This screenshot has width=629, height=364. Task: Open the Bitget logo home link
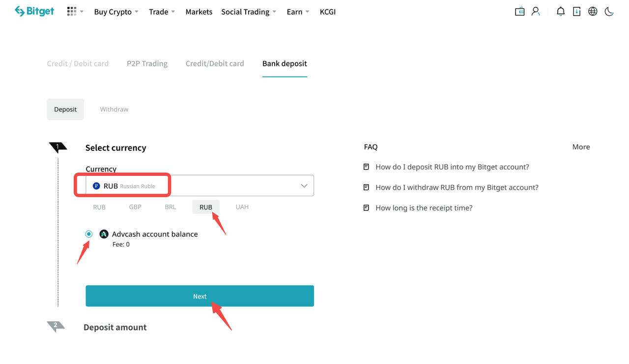pos(34,11)
